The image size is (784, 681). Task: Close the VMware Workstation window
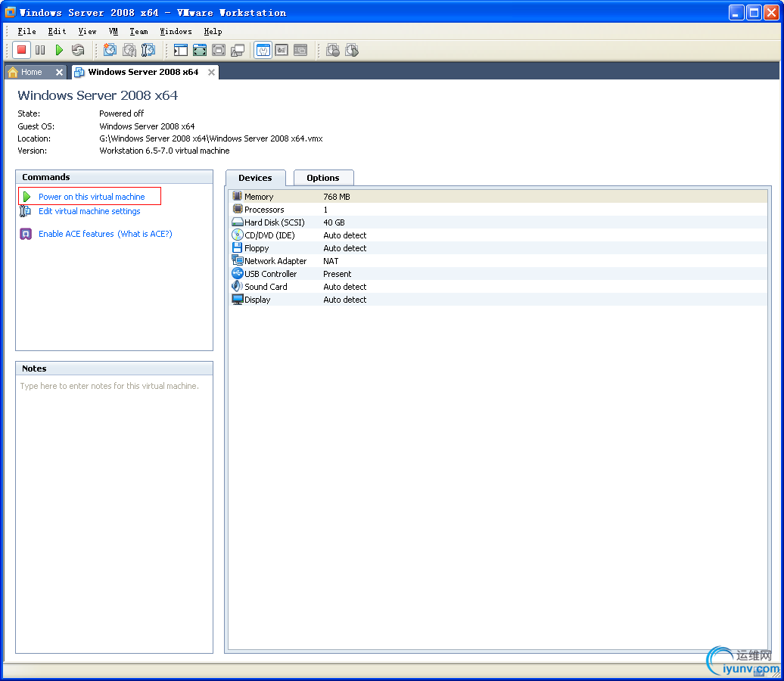pos(771,13)
